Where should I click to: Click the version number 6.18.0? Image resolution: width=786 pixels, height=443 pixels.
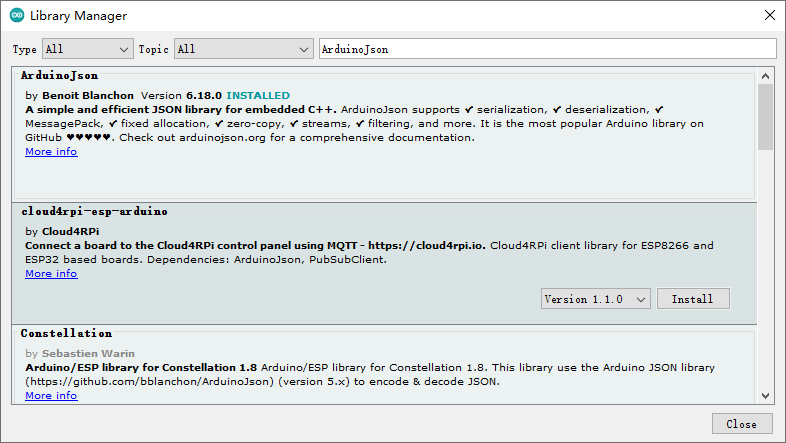tap(204, 95)
